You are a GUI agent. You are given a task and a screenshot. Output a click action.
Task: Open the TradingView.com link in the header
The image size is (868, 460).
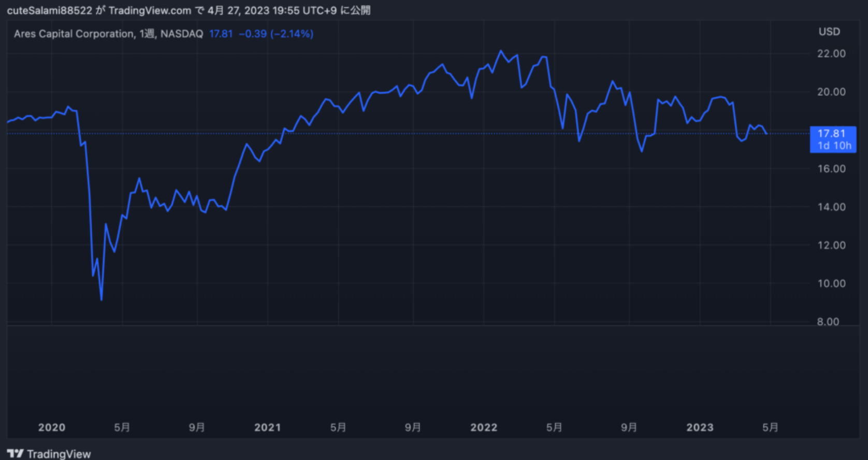point(150,10)
